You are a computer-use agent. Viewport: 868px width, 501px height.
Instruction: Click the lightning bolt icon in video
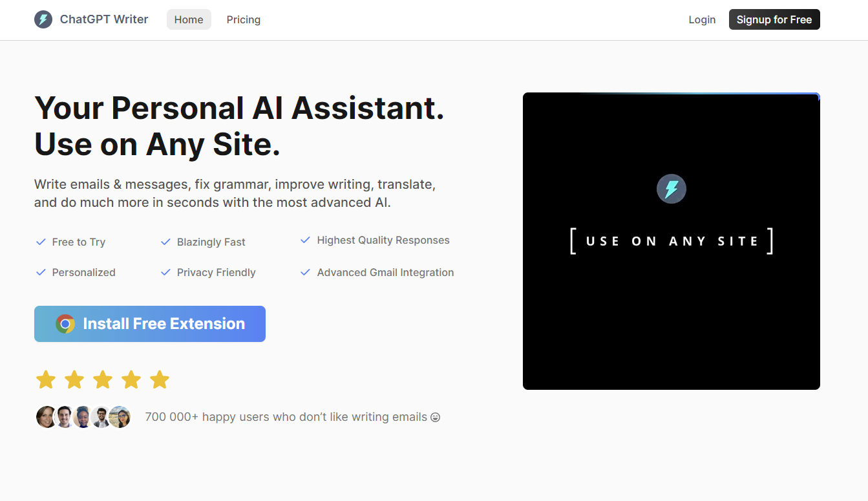(671, 189)
